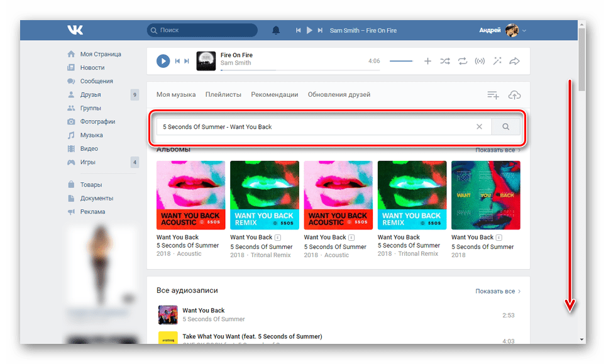
Task: Click the 2:53 track duration
Action: tap(508, 316)
